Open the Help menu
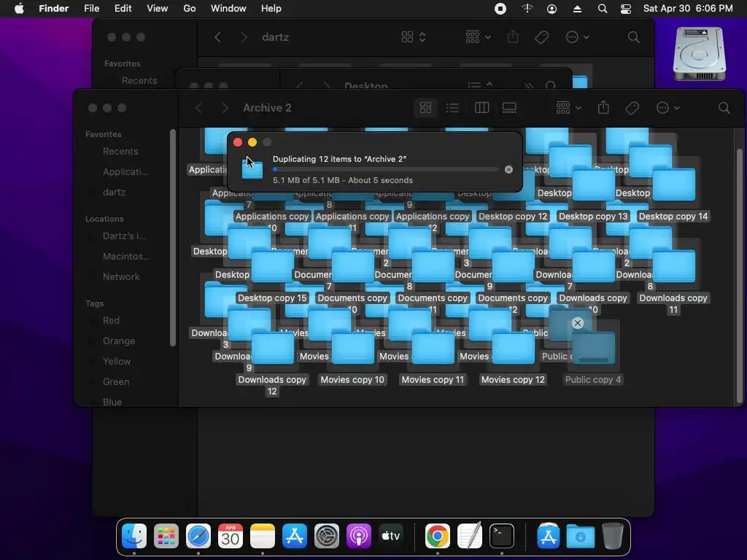 [x=271, y=9]
